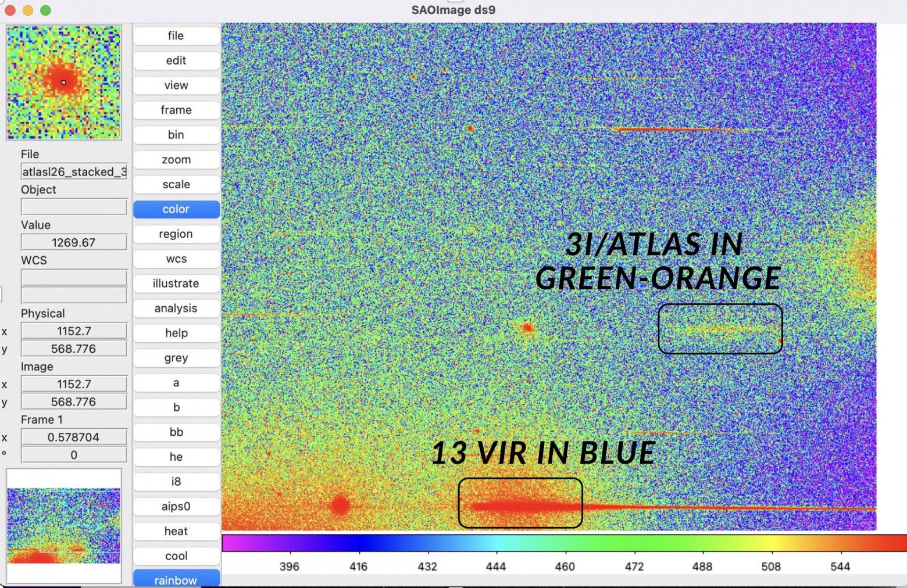Screen dimensions: 907x588
Task: Select the bb colormap
Action: point(176,432)
